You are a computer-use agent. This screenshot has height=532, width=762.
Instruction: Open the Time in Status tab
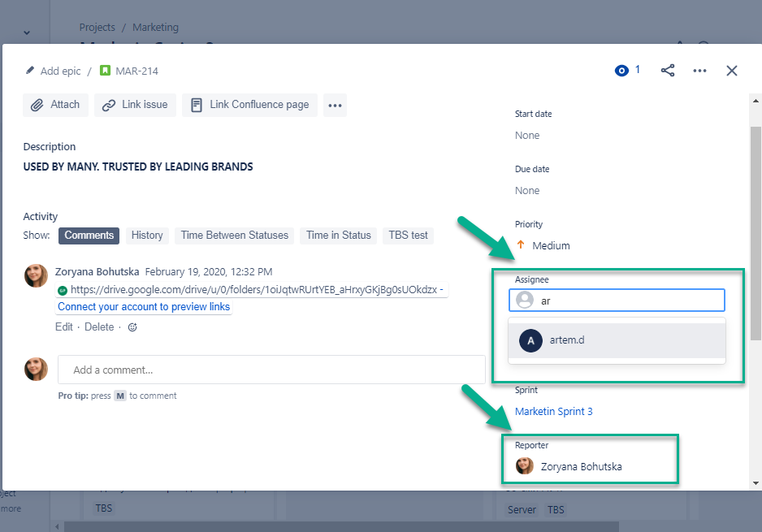tap(338, 235)
